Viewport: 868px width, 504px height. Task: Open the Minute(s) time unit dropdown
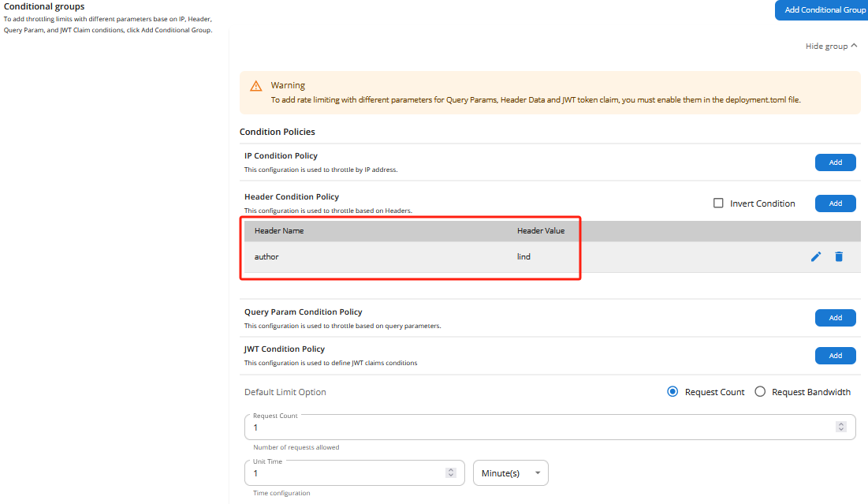(x=510, y=473)
